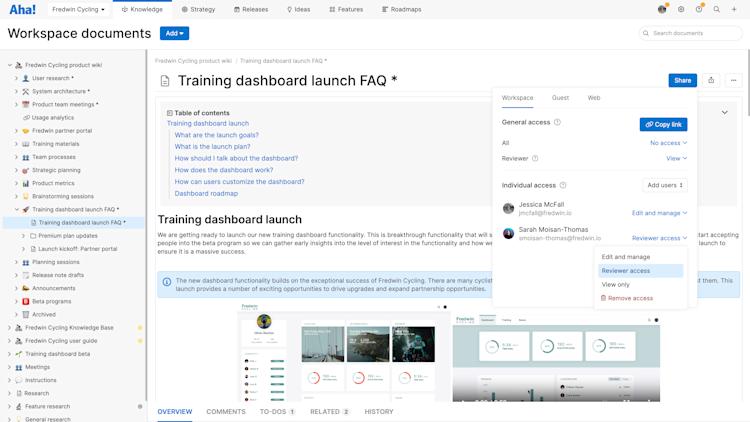Viewport: 750px width, 422px height.
Task: Click the Table of contents icon
Action: coord(170,113)
